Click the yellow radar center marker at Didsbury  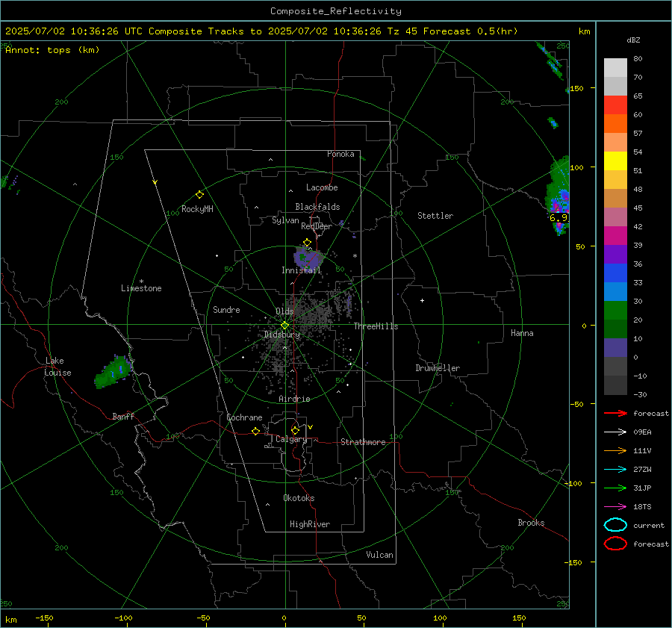point(284,326)
